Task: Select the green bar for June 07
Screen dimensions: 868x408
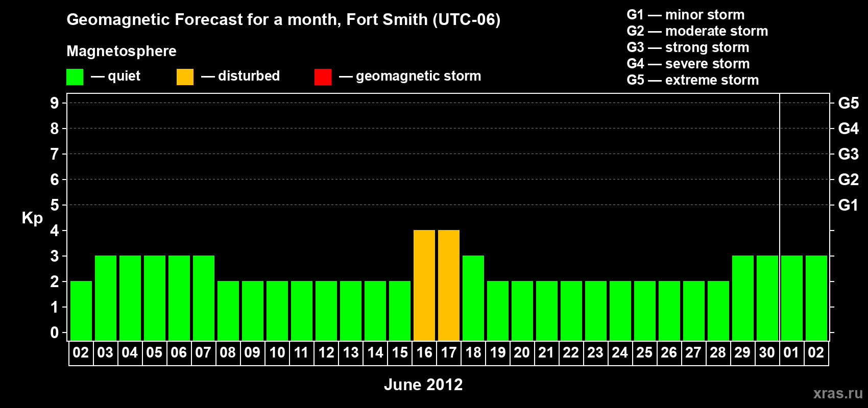Action: [204, 298]
